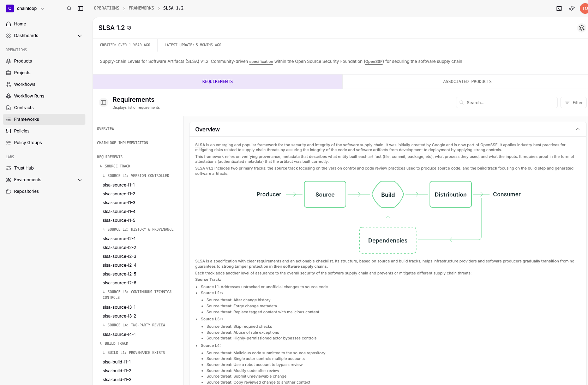
Task: Jump to CHAINLOOP IMPLEMENTATION section
Action: [x=122, y=143]
